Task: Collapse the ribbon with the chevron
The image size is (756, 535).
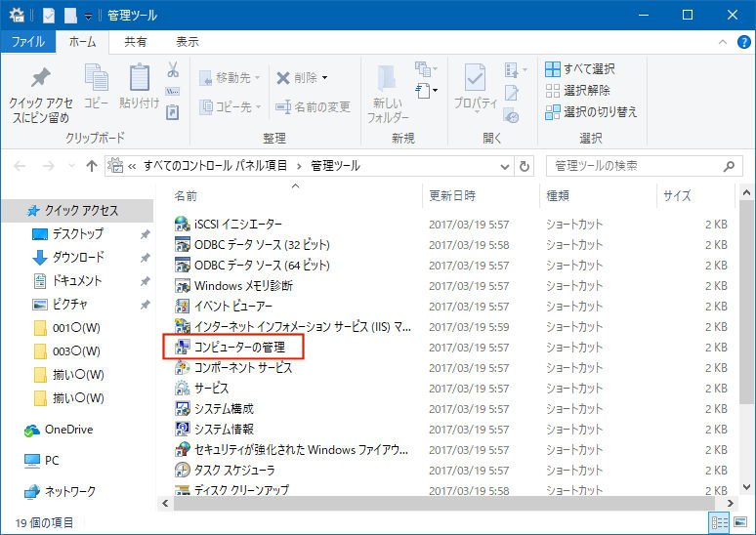Action: (x=723, y=42)
